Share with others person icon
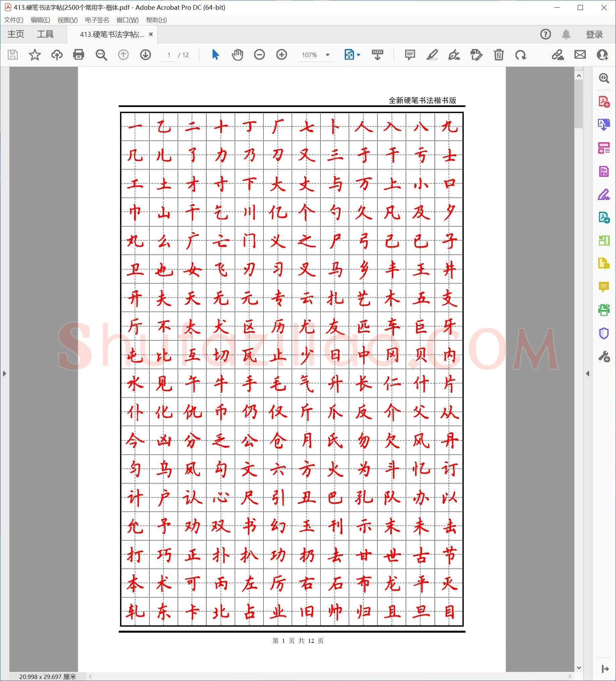 [603, 55]
